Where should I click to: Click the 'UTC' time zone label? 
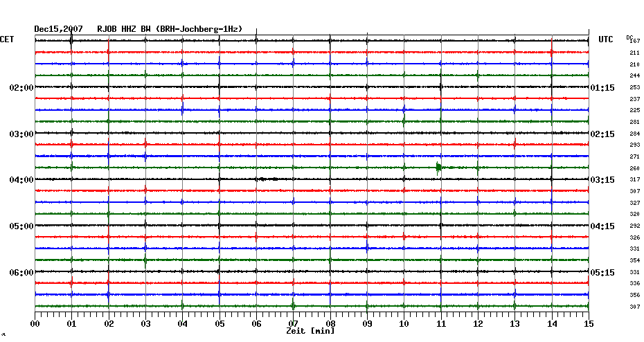click(x=605, y=39)
